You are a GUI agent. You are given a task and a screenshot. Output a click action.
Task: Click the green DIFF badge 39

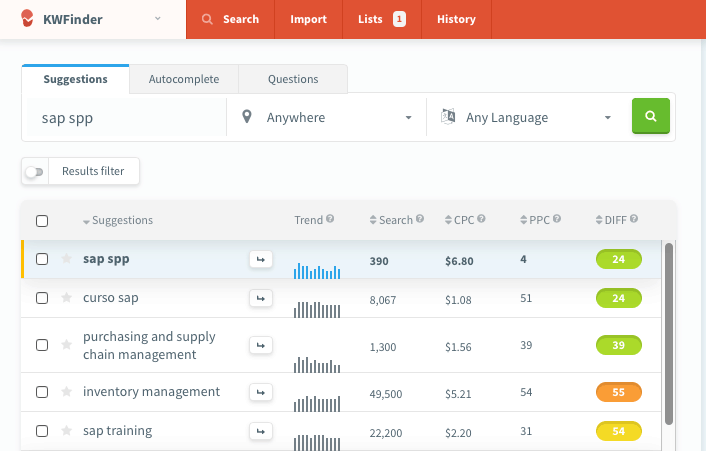click(619, 345)
